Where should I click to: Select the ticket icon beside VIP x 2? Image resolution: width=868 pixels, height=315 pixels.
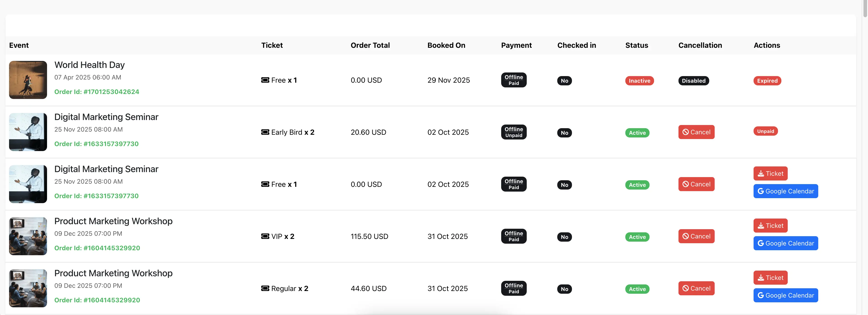click(x=265, y=236)
